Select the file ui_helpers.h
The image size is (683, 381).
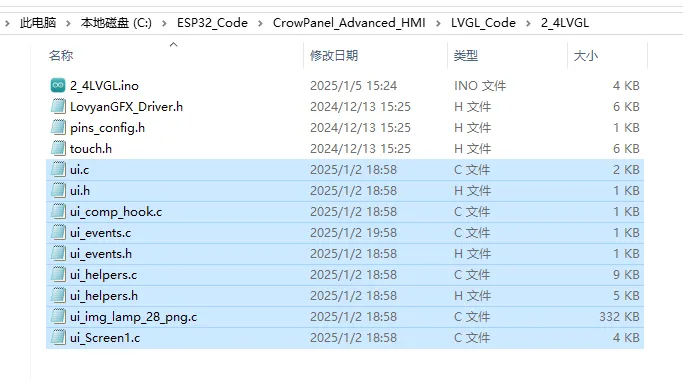pos(104,296)
